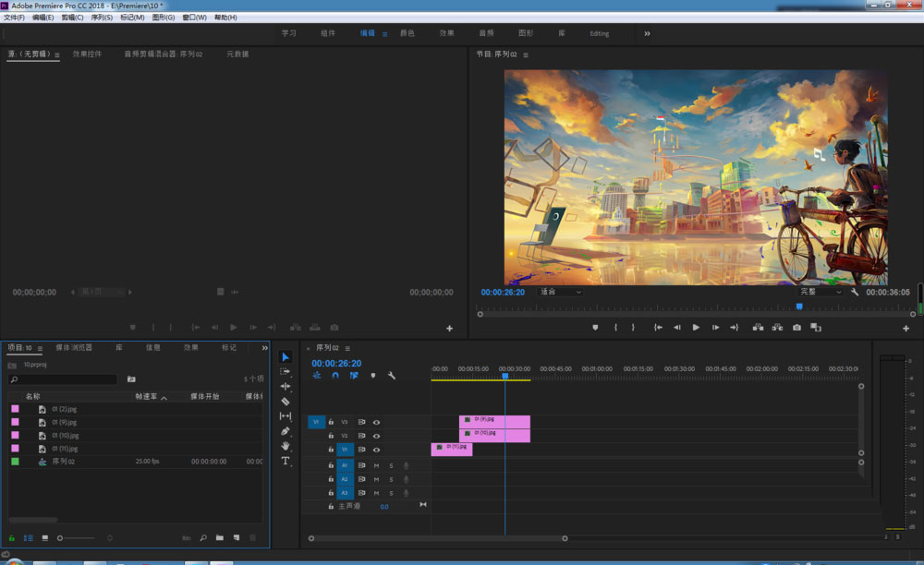Select the Ripple Edit tool
Screen dimensions: 924x565
[x=286, y=386]
